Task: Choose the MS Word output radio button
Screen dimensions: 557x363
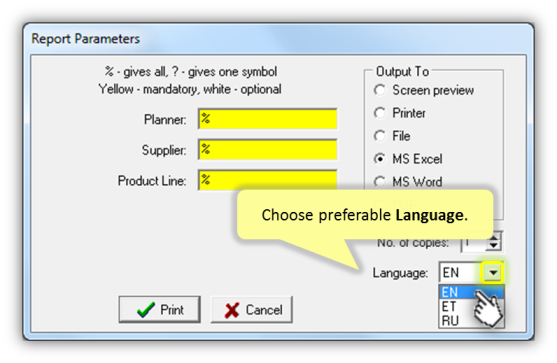Action: (380, 182)
